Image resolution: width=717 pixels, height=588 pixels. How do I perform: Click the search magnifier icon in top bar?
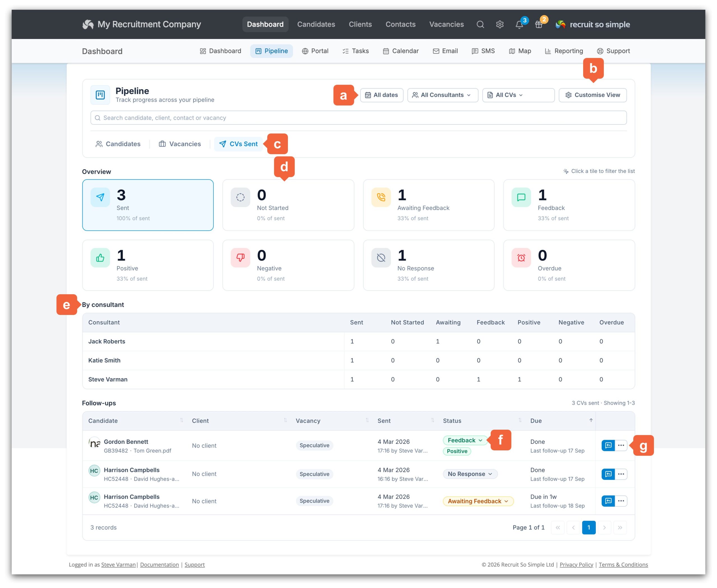point(480,24)
